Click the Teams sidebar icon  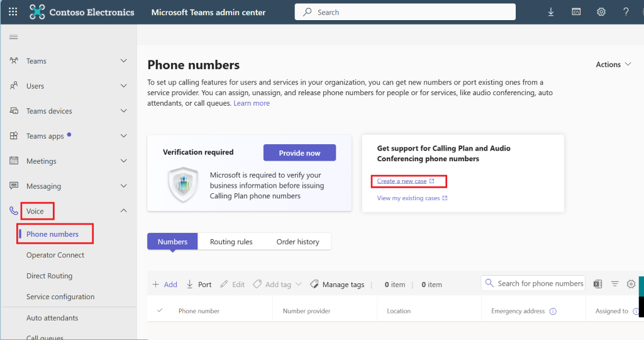point(14,60)
